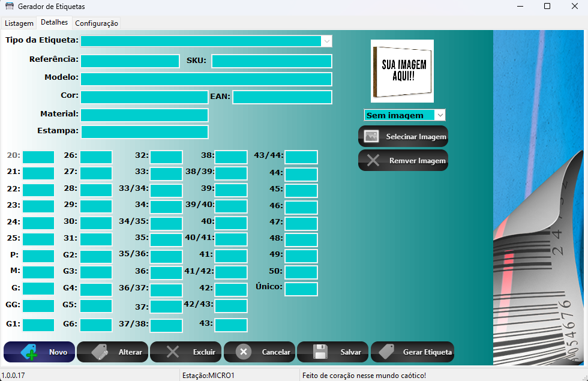Click the X icon on Excluir button
Image resolution: width=588 pixels, height=381 pixels.
pos(173,352)
